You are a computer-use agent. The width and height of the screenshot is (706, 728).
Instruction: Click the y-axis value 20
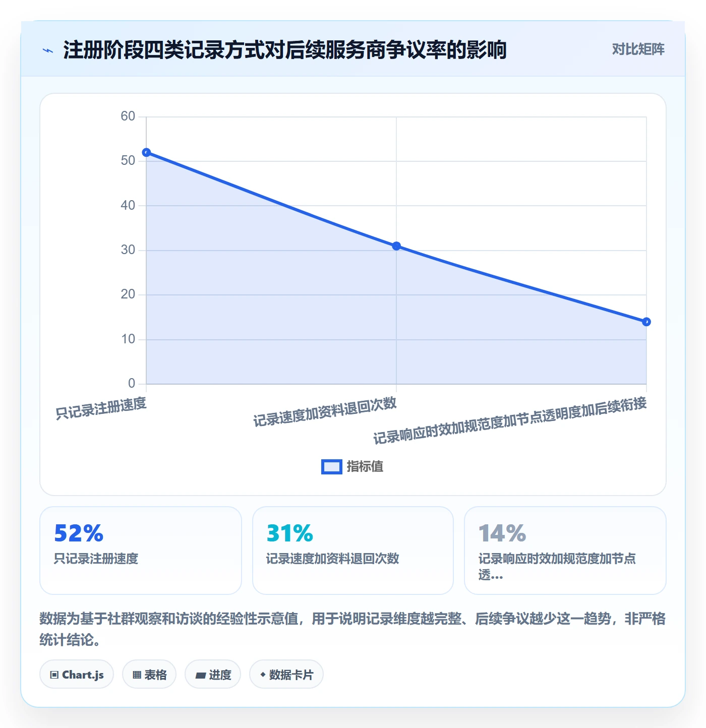[128, 294]
